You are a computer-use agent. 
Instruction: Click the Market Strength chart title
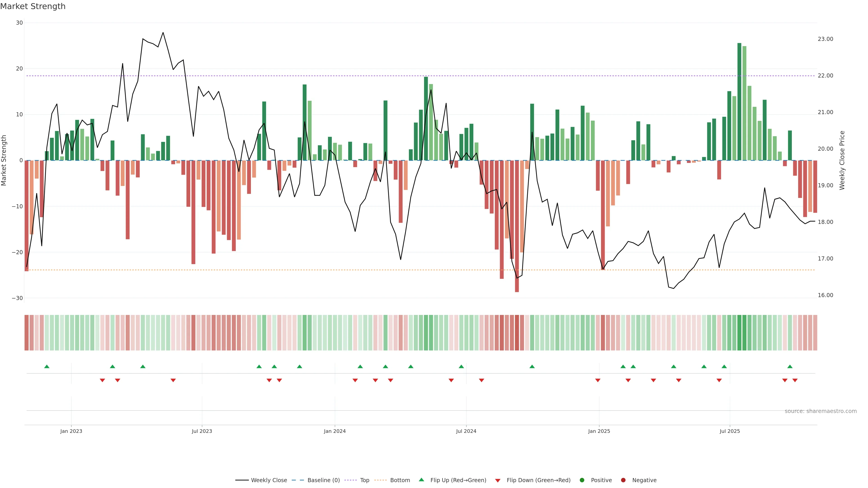[33, 6]
